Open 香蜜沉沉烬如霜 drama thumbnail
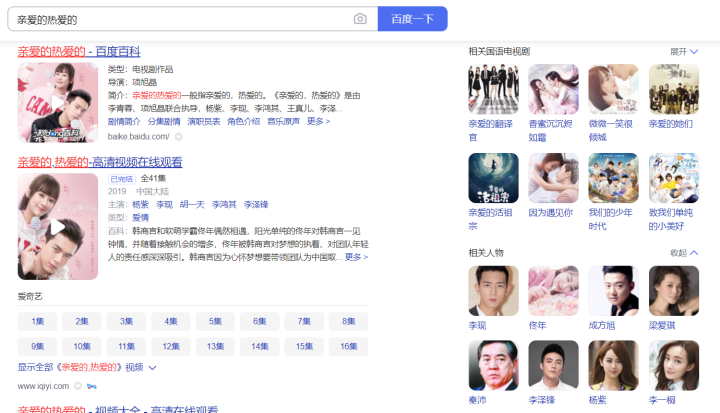Image resolution: width=720 pixels, height=413 pixels. tap(554, 89)
